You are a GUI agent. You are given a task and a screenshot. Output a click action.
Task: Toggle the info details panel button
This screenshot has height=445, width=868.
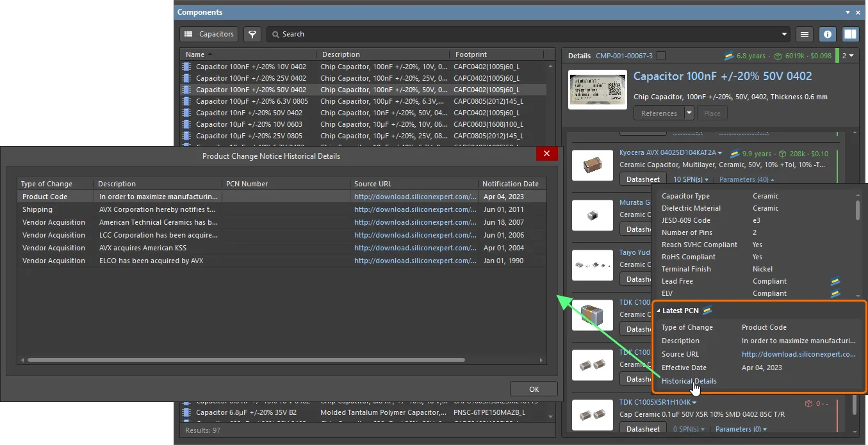coord(828,35)
